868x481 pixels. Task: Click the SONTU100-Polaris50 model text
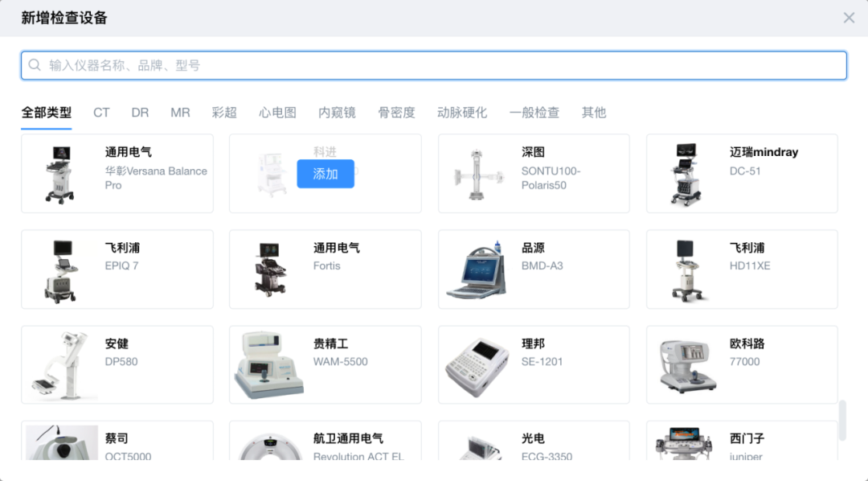[x=551, y=178]
